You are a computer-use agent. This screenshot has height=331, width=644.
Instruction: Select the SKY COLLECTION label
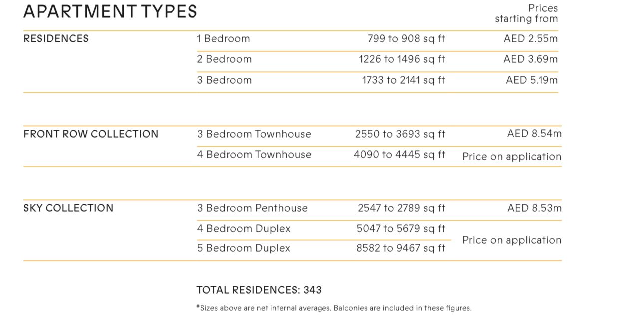pos(68,208)
